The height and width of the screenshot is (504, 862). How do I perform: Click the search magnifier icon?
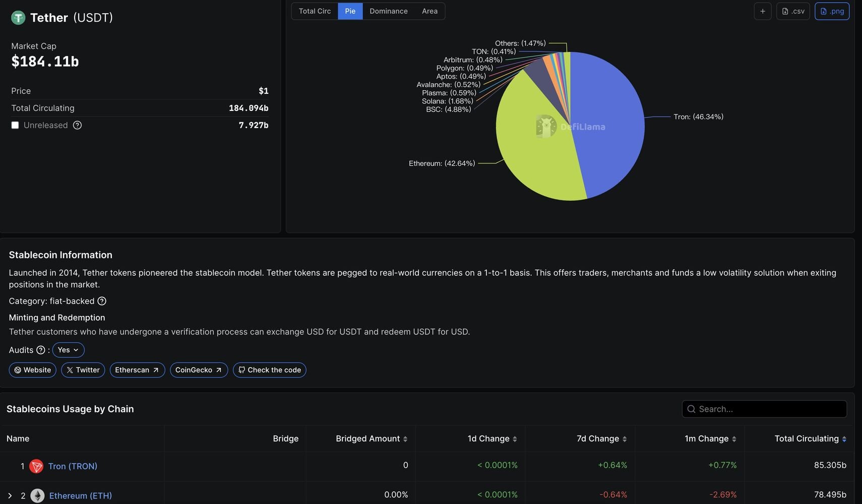[691, 409]
